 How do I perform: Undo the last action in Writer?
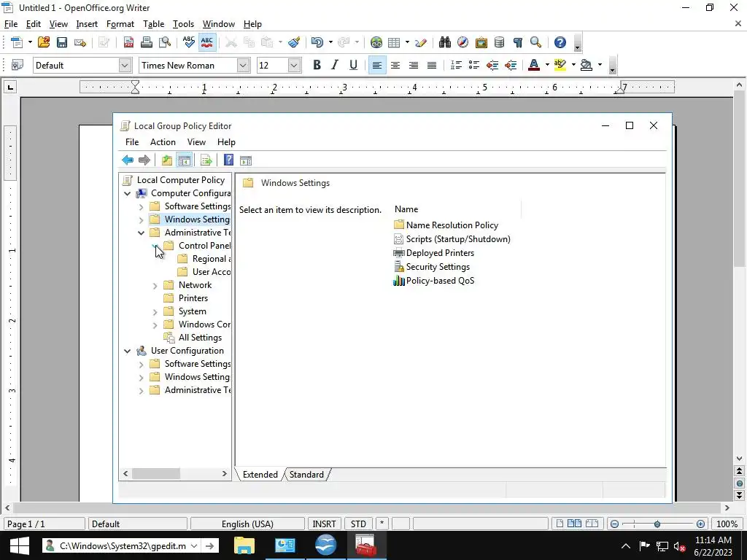[x=317, y=42]
